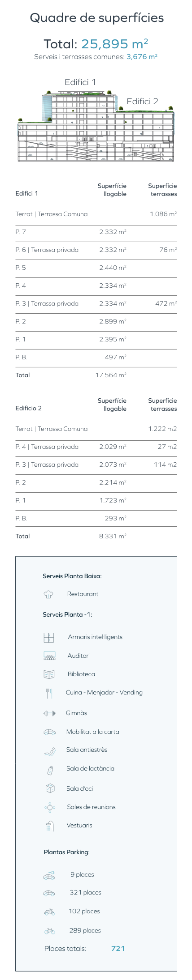
Task: Click the 721 total places number
Action: point(118,949)
